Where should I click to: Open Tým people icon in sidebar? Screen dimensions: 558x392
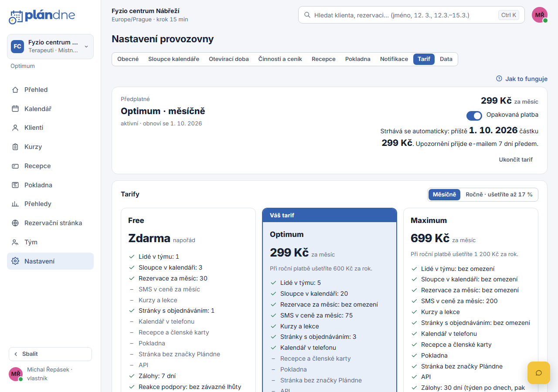tap(15, 242)
